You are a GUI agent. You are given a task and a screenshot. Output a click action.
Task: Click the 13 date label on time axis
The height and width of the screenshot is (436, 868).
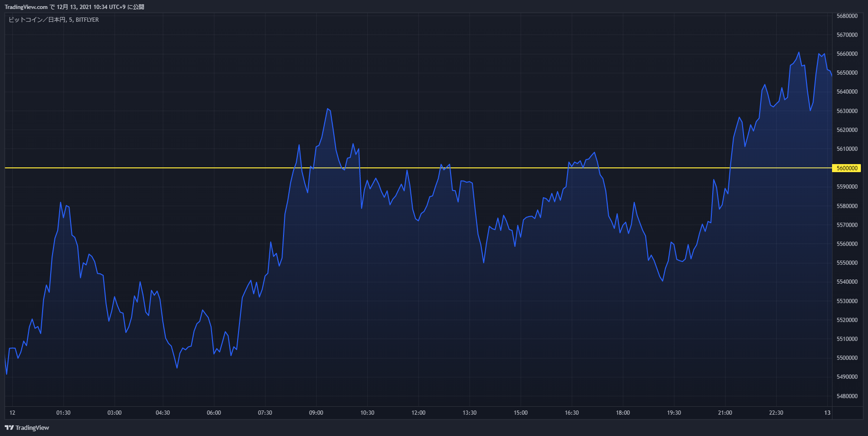point(827,413)
